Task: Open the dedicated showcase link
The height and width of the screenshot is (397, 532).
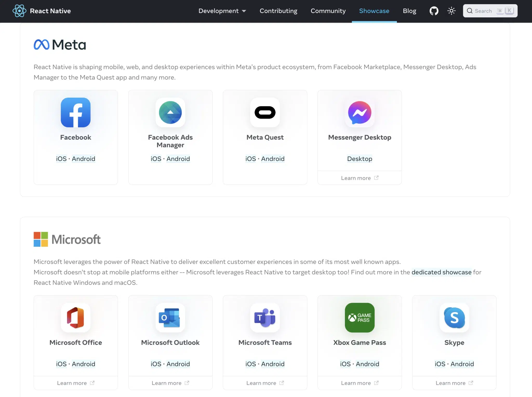Action: [x=441, y=272]
